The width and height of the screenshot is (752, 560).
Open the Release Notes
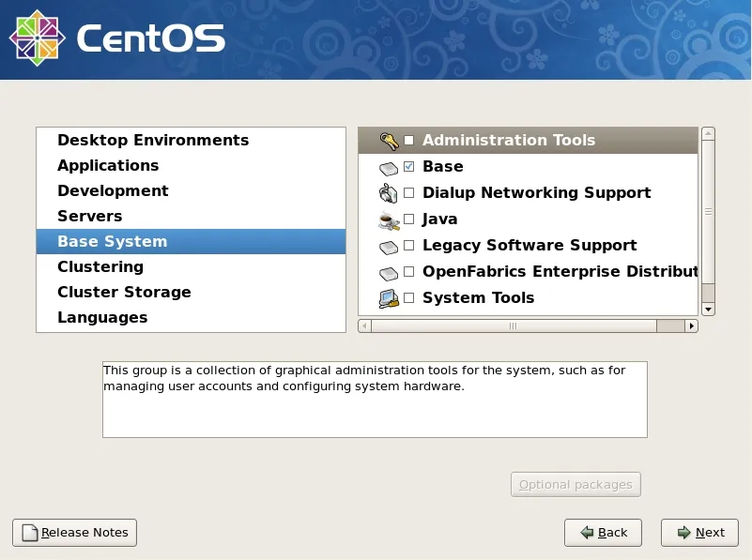(x=74, y=533)
